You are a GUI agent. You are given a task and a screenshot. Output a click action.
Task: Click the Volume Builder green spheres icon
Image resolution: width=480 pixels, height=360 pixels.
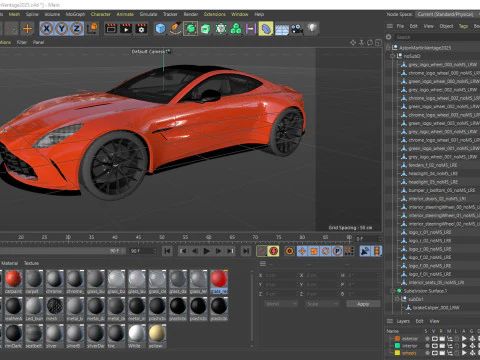(236, 29)
